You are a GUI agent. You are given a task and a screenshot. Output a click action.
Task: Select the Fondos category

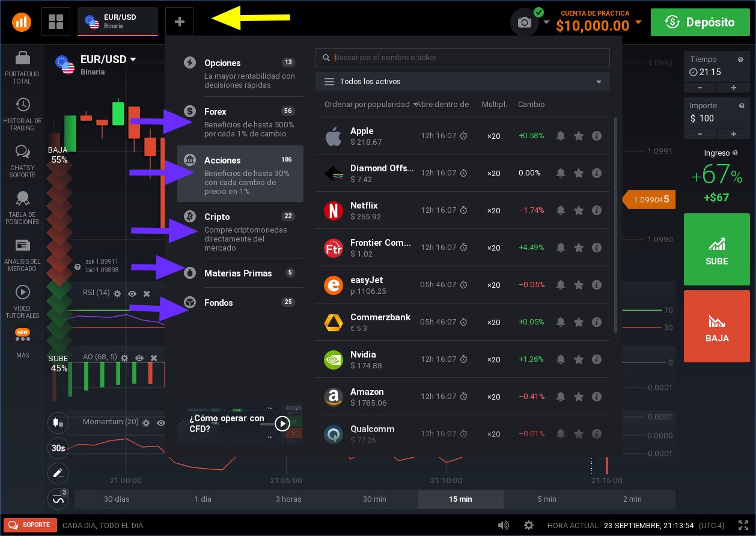point(240,302)
